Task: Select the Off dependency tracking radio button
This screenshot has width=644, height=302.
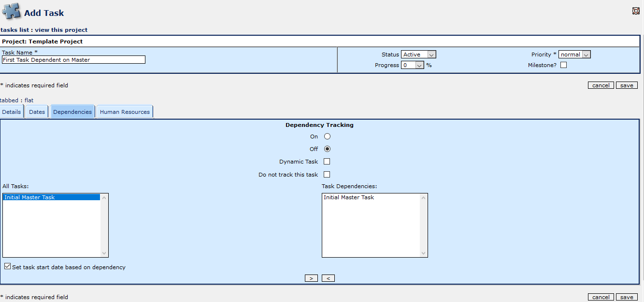Action: (327, 149)
